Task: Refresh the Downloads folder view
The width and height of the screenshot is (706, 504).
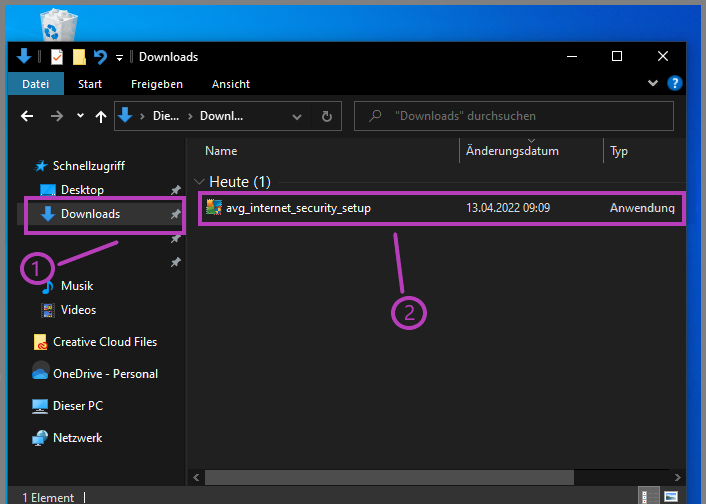Action: (327, 117)
